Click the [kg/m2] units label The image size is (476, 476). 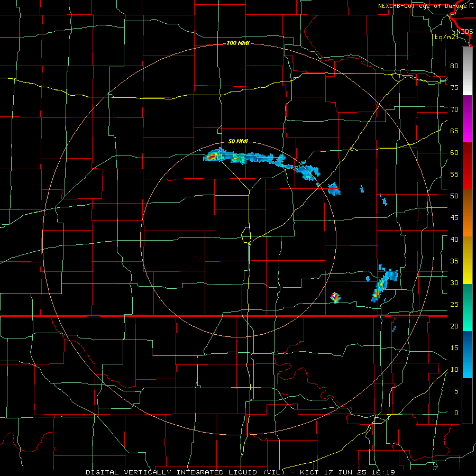[x=445, y=37]
